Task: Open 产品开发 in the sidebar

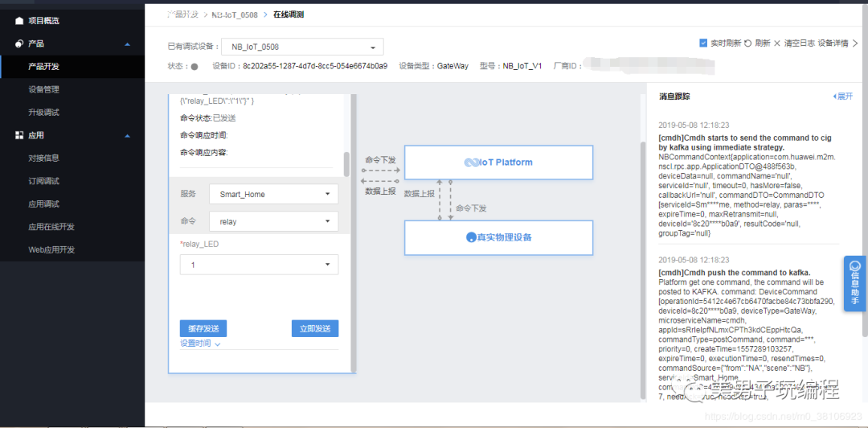Action: 43,67
